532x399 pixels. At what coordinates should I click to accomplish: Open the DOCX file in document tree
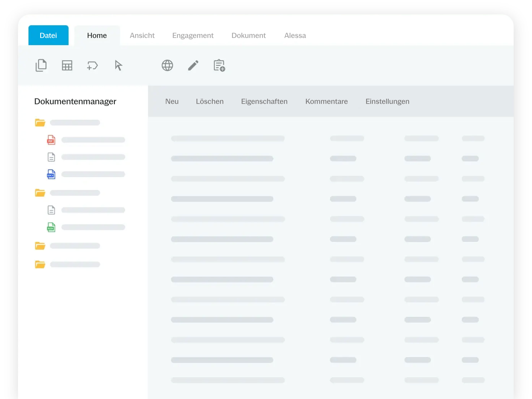point(51,174)
